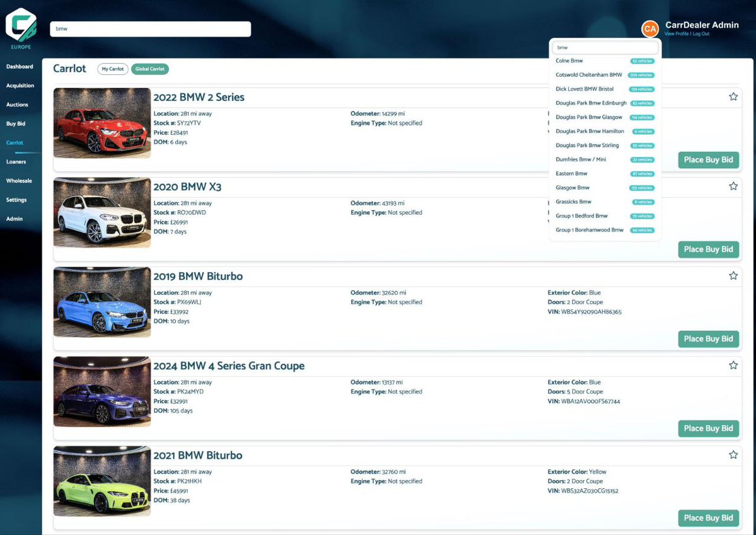Select Douglas Park Bmw Edinburgh
The height and width of the screenshot is (535, 756).
tap(605, 103)
